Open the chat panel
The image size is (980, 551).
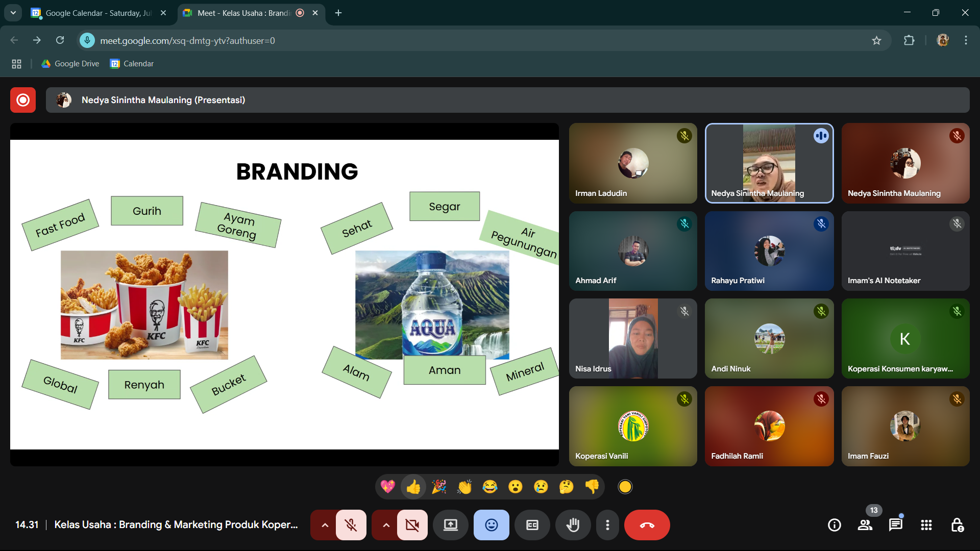tap(896, 524)
